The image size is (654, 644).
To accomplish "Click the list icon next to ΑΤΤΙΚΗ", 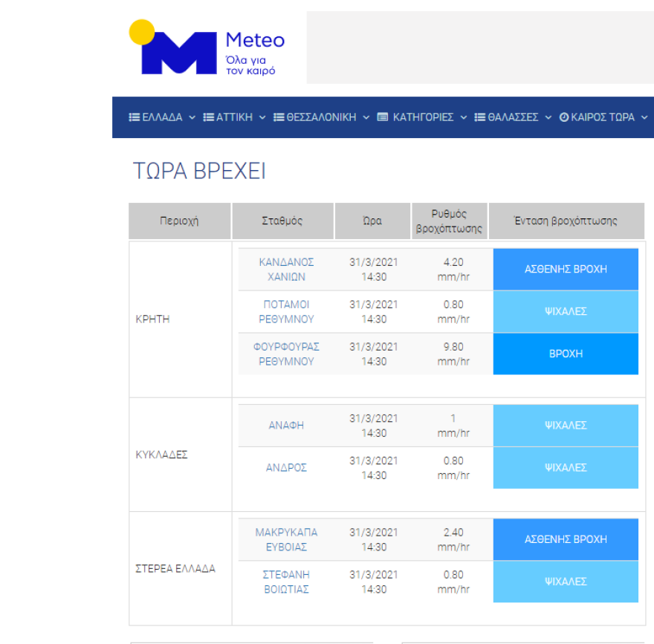I will click(x=210, y=117).
